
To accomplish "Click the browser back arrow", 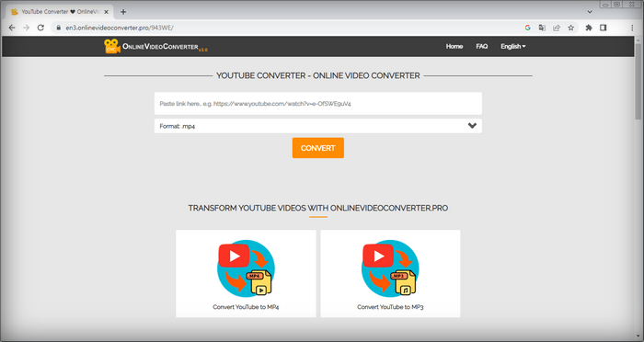I will 12,28.
